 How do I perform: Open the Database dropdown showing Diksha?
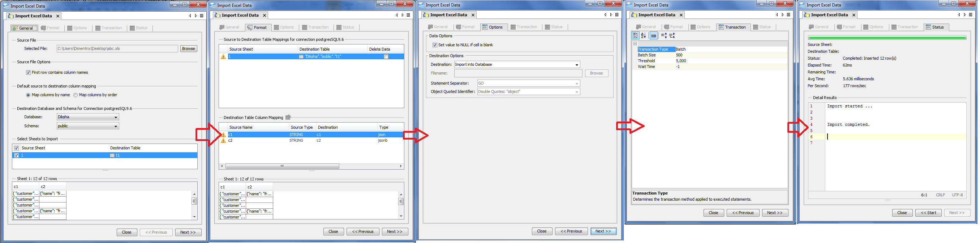(88, 117)
